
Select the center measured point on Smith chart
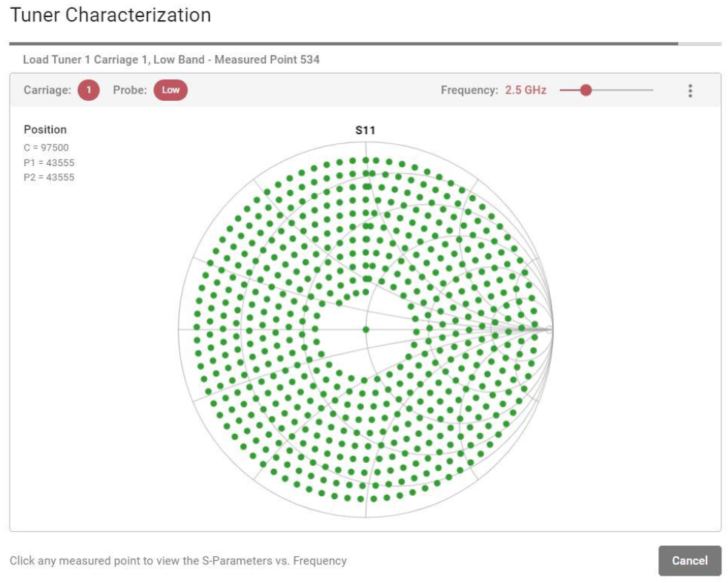click(x=366, y=329)
